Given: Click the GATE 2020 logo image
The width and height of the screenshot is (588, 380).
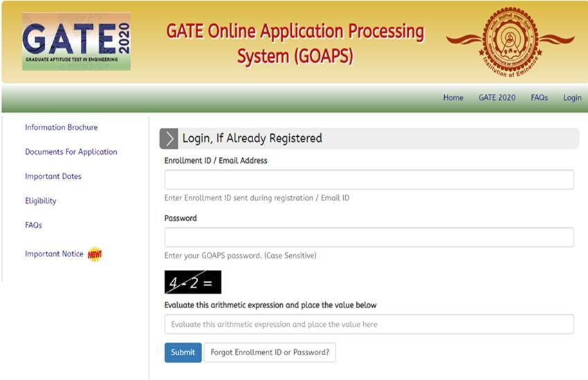Looking at the screenshot, I should (77, 41).
